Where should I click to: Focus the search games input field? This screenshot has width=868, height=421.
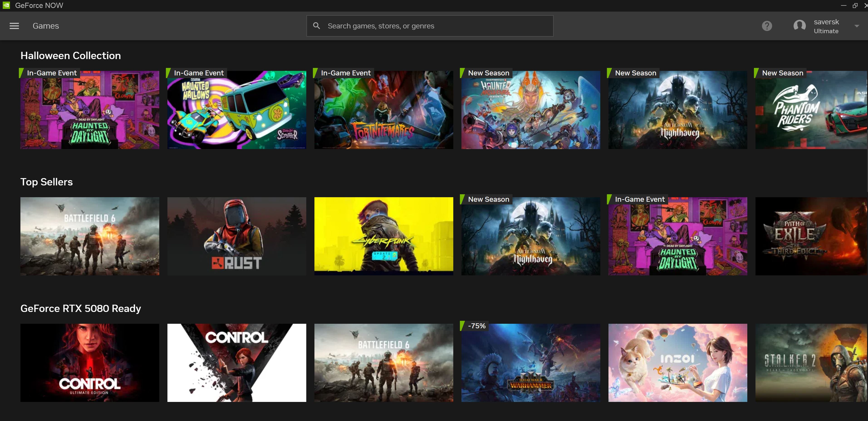pos(435,26)
